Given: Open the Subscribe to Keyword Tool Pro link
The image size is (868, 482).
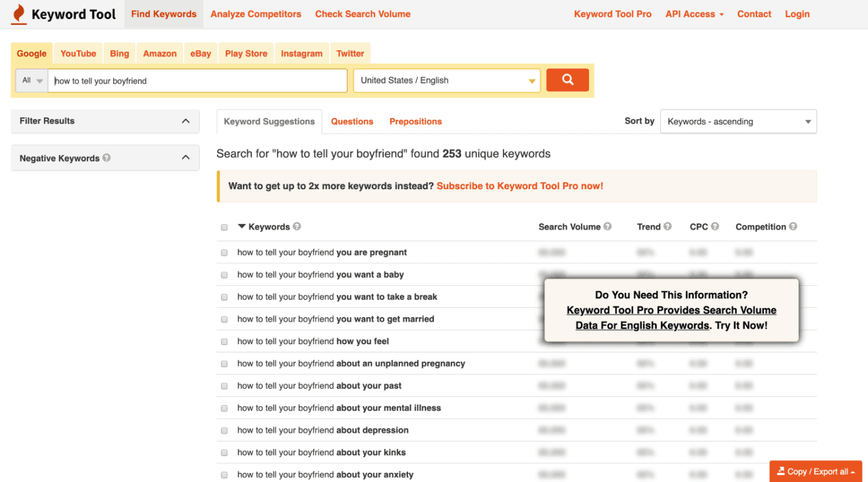Looking at the screenshot, I should click(x=520, y=185).
